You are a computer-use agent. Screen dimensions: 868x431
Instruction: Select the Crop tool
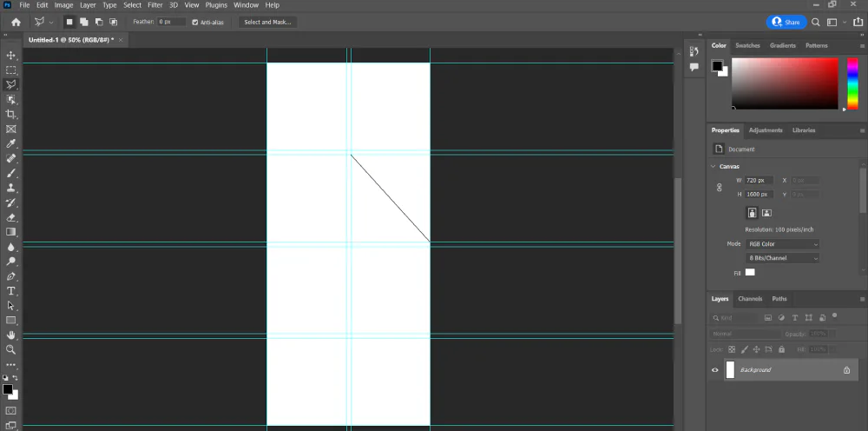pyautogui.click(x=11, y=115)
